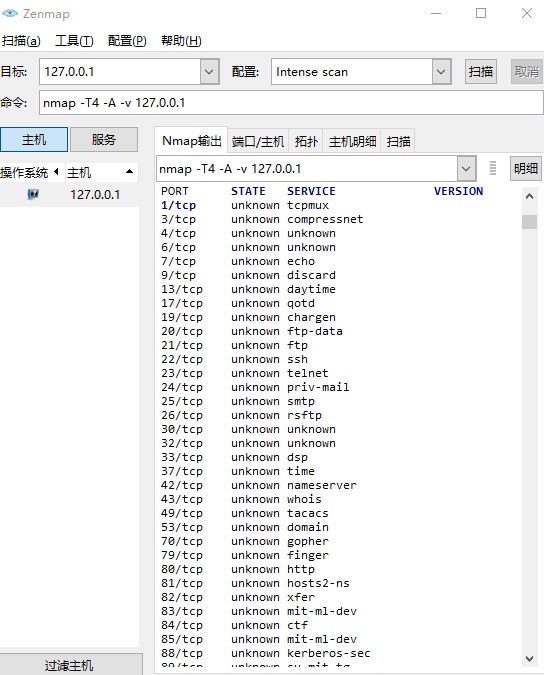Click the 22/tcp ssh row

[x=235, y=359]
